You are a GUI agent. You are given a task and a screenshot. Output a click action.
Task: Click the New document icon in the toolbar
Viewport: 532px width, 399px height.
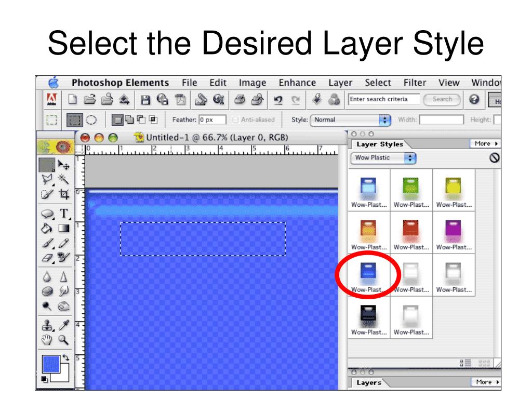(72, 99)
